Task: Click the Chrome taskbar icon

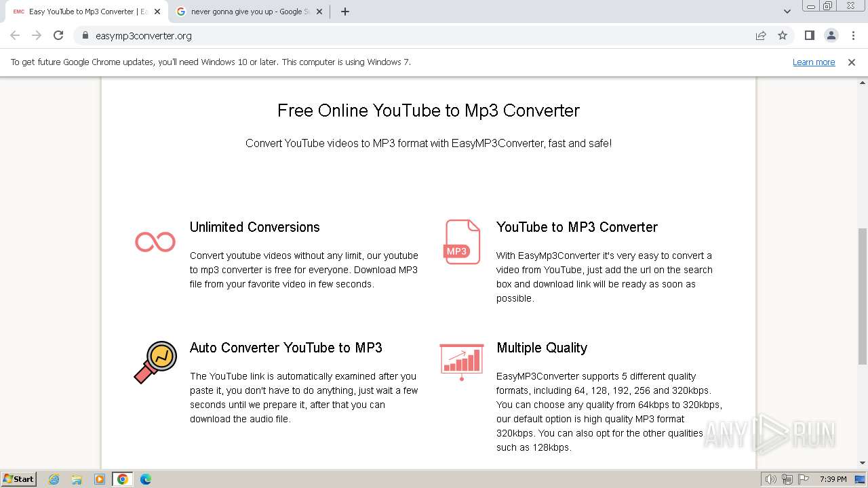Action: (x=123, y=479)
